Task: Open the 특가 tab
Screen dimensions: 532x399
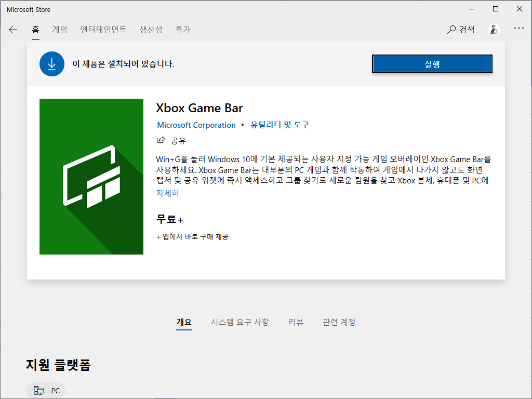Action: click(x=182, y=30)
